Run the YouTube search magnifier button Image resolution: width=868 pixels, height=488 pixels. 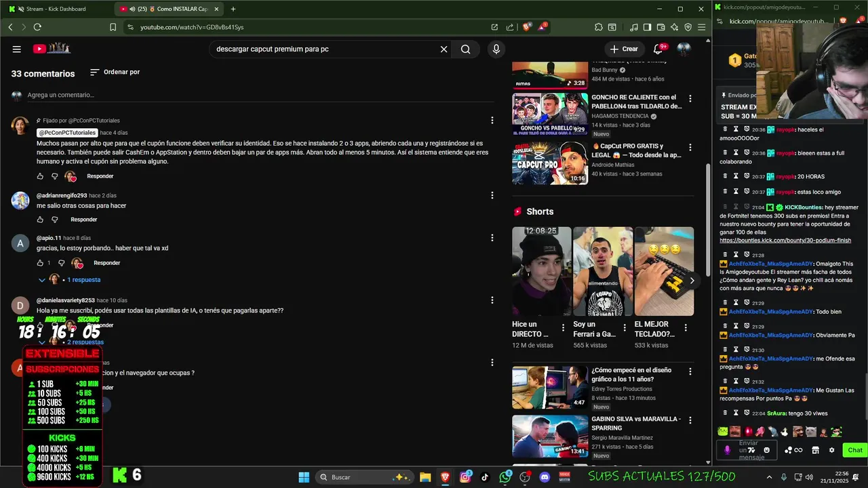click(x=465, y=49)
